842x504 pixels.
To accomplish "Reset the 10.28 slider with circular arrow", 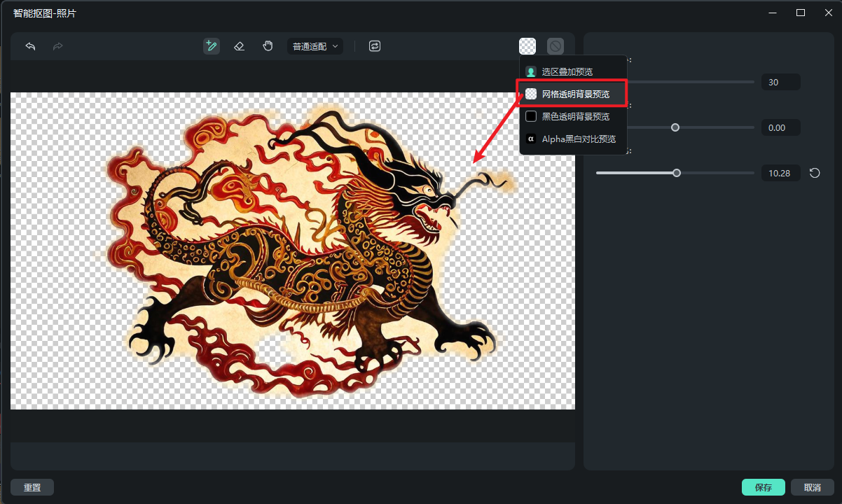I will coord(815,173).
